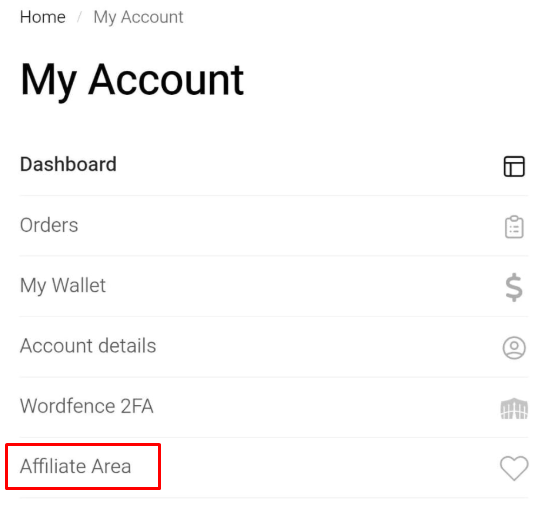
Task: Navigate to Home via breadcrumb
Action: tap(43, 17)
